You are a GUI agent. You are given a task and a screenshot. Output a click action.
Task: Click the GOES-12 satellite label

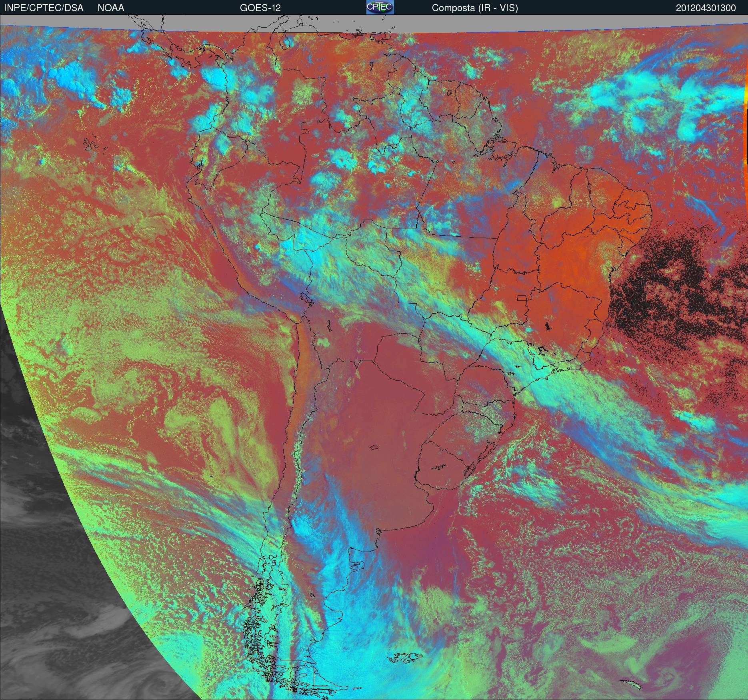point(260,8)
